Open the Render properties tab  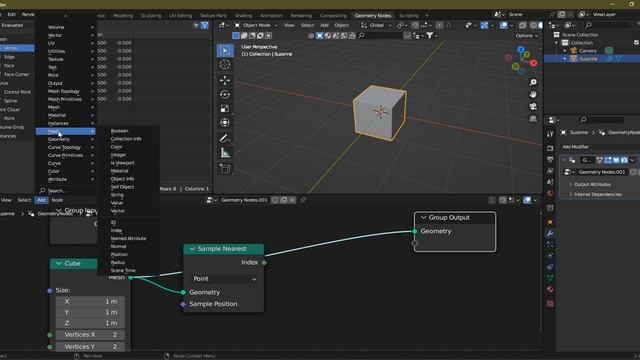[550, 148]
